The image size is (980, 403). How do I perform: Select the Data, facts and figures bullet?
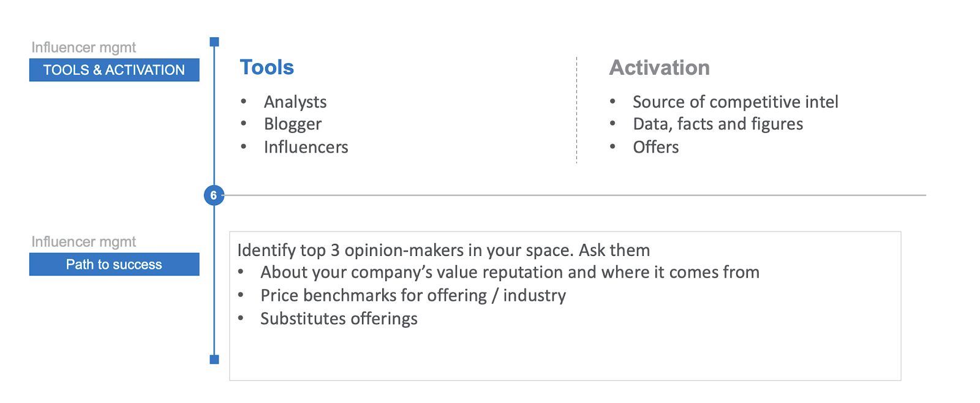point(717,124)
